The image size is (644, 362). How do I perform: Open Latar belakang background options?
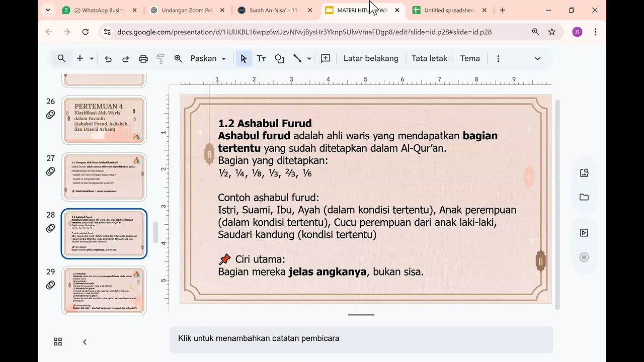coord(371,59)
